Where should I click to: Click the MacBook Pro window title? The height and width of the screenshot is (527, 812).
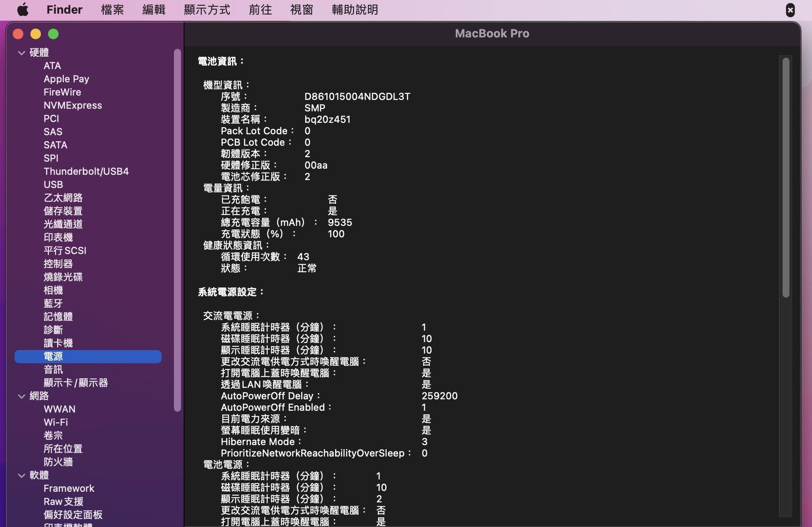[x=492, y=33]
